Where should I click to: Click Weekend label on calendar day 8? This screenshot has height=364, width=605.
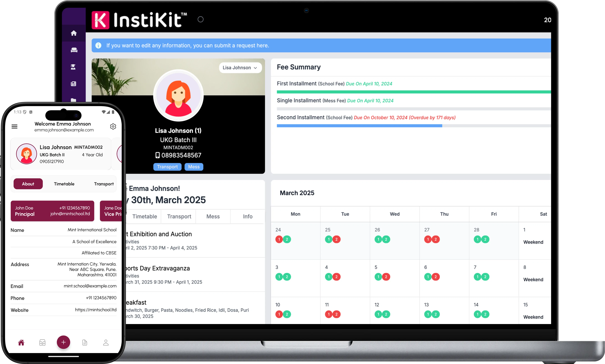(533, 280)
